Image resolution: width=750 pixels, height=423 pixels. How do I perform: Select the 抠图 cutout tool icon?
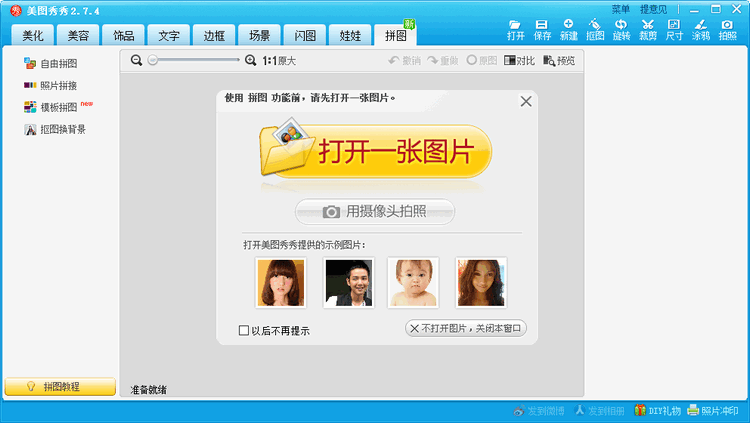[x=595, y=28]
